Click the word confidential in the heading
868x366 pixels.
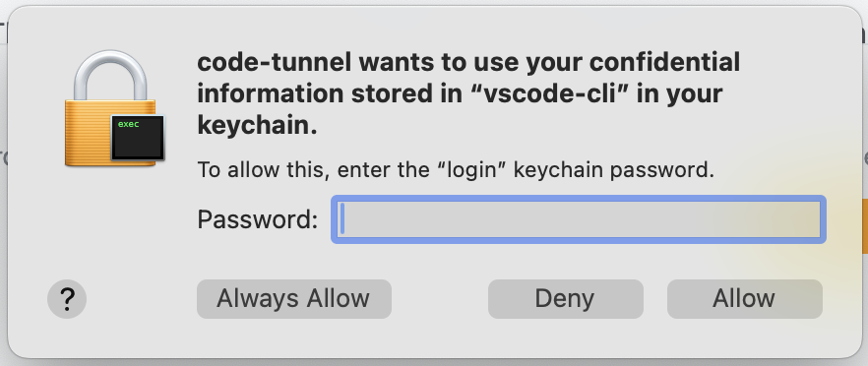pos(664,63)
